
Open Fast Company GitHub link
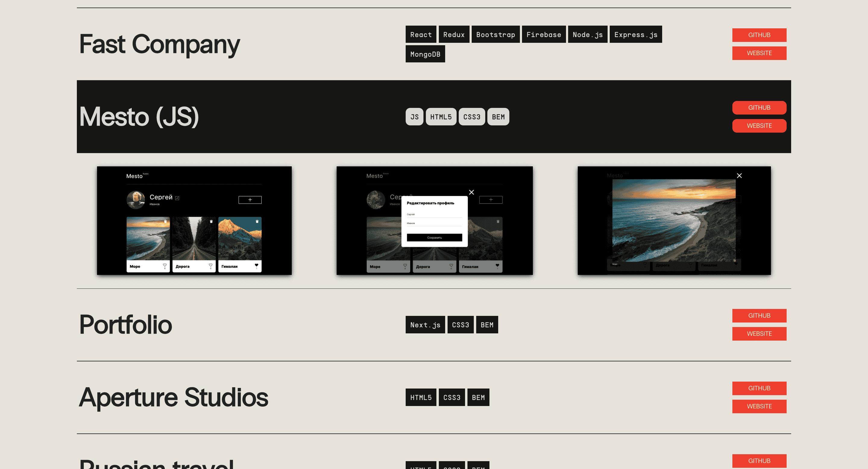[759, 35]
